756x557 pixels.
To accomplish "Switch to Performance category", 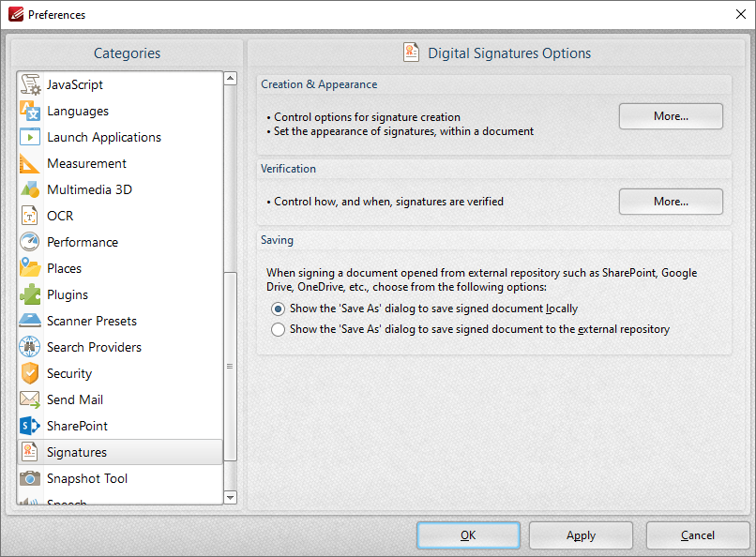I will [121, 242].
